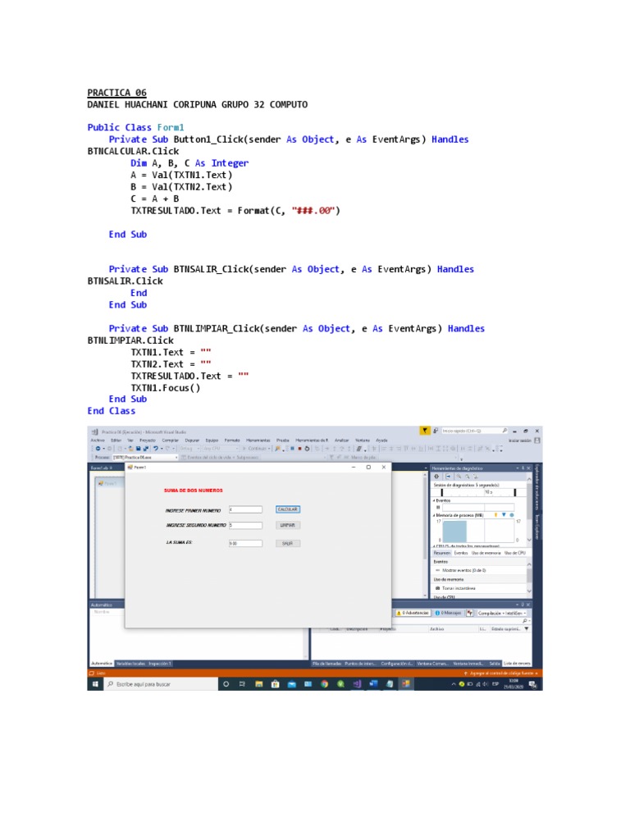
Task: Collapse the Memoria de proceso section
Action: point(435,514)
